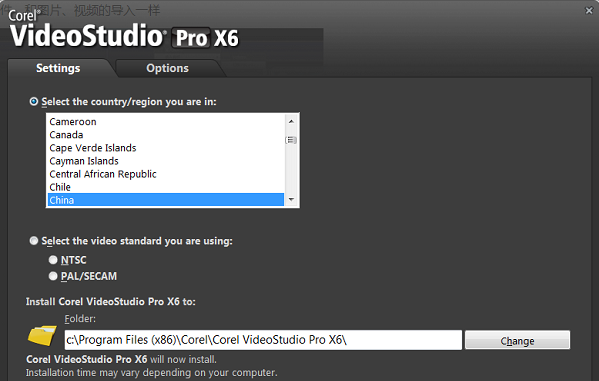Switch to the Options tab

[167, 68]
